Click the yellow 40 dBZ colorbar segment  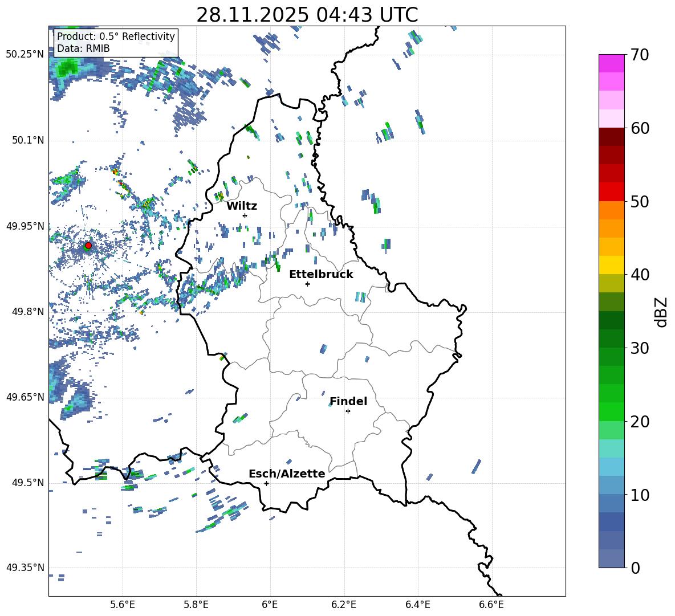tap(611, 265)
